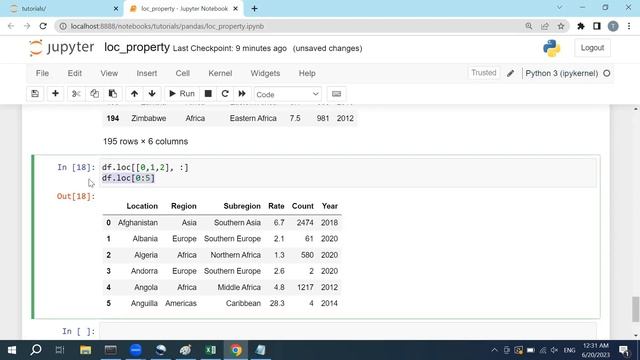Open Chrome from the taskbar

tap(236, 350)
